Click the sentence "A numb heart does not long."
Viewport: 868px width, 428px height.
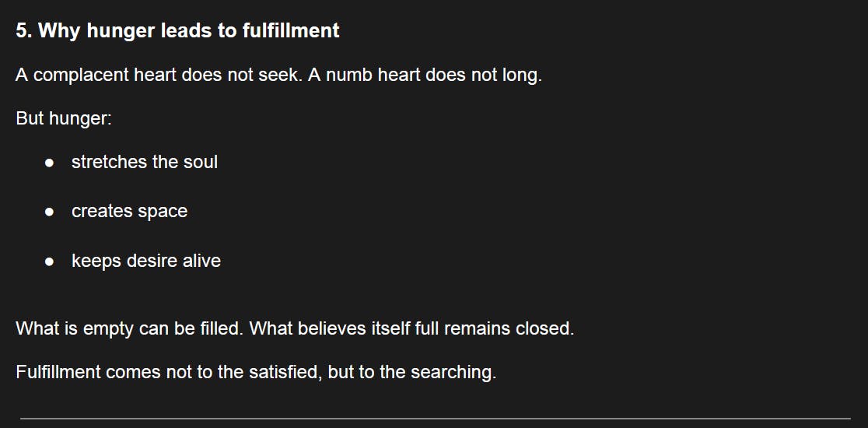tap(425, 76)
